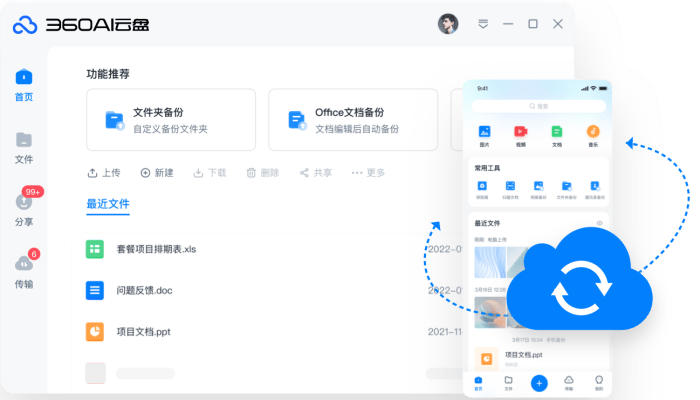Tap the blue plus button on phone
700x400 pixels.
(539, 382)
